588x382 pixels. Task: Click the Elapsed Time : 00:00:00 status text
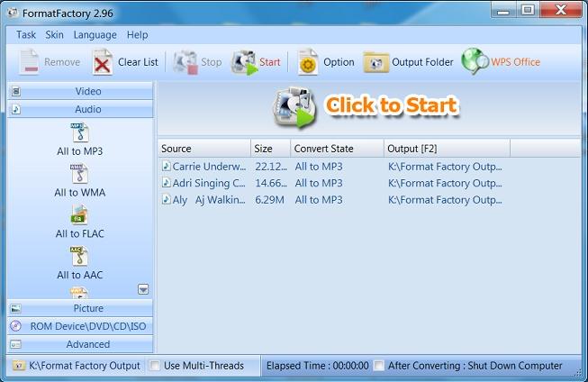(318, 366)
